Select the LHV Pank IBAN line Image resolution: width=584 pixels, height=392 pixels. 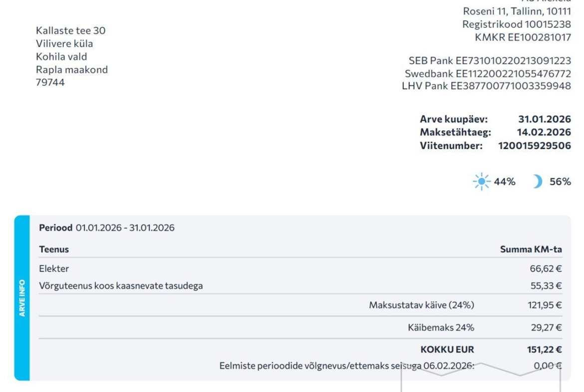coord(486,86)
